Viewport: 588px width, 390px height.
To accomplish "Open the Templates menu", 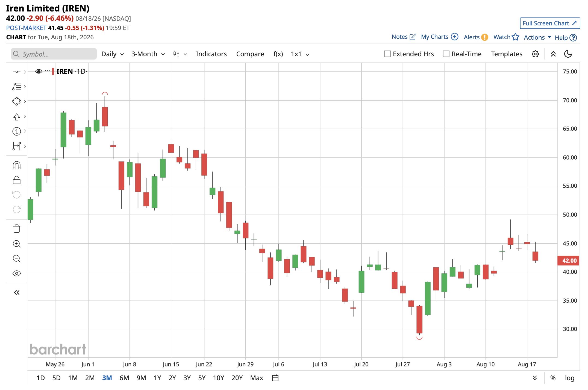I will (507, 54).
